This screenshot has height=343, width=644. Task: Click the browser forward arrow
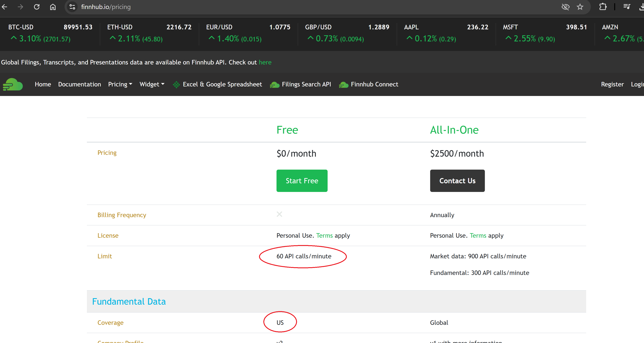[21, 7]
